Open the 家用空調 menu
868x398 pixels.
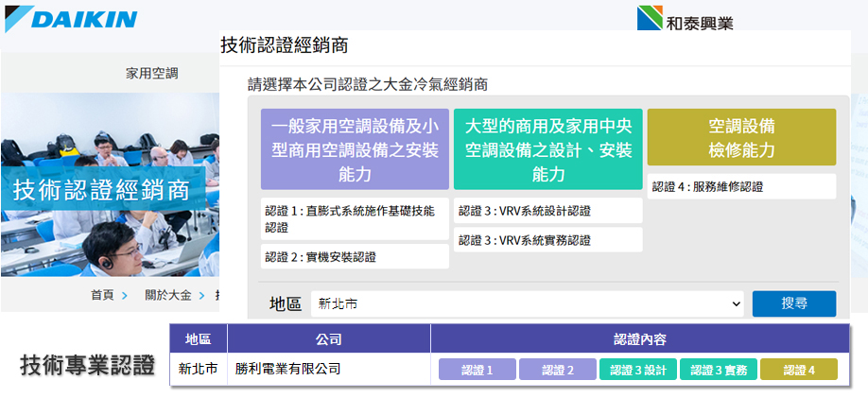coord(151,74)
